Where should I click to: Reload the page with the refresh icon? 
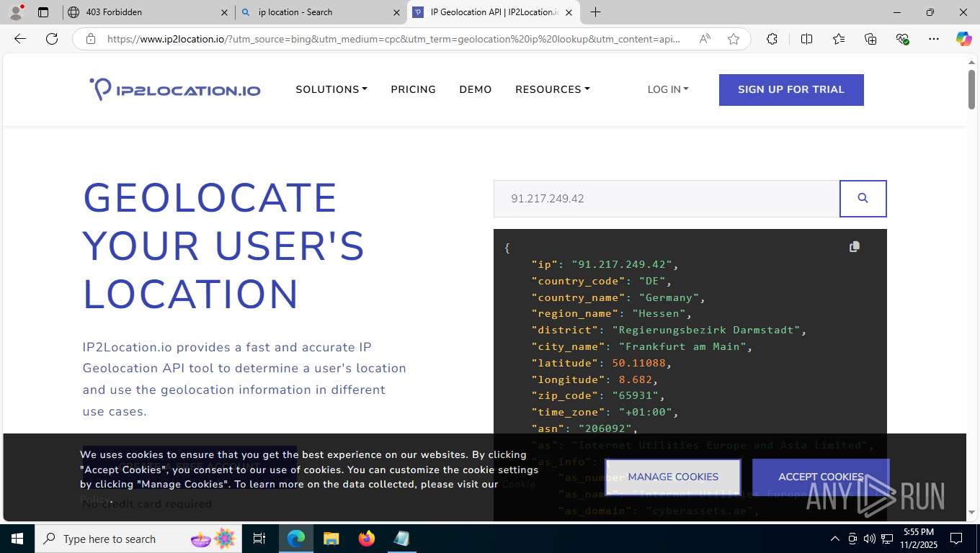52,39
